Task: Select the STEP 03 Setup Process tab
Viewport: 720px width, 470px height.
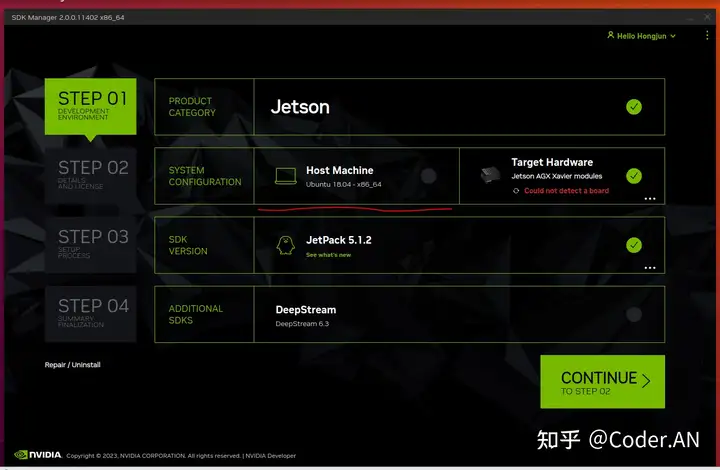Action: pos(90,245)
